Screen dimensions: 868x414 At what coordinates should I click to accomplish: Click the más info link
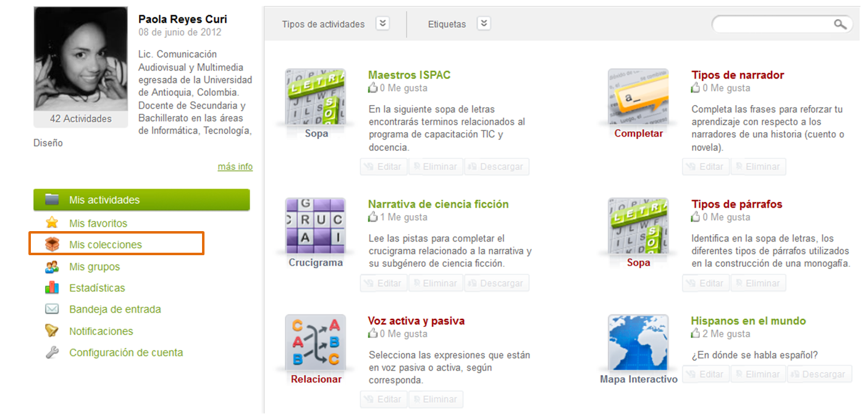point(235,166)
